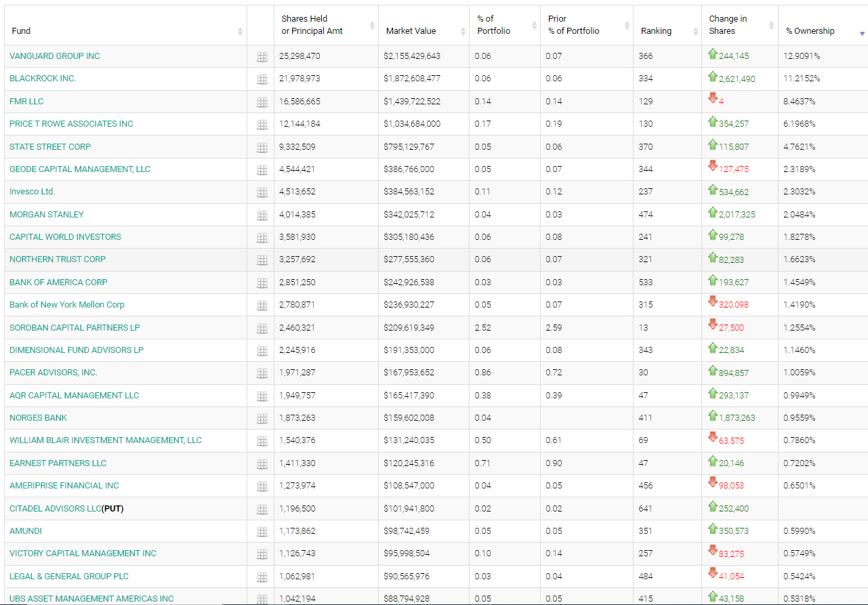
Task: Open WILLIAM BLAIR INVESTMENT MANAGEMENT link
Action: pos(106,440)
